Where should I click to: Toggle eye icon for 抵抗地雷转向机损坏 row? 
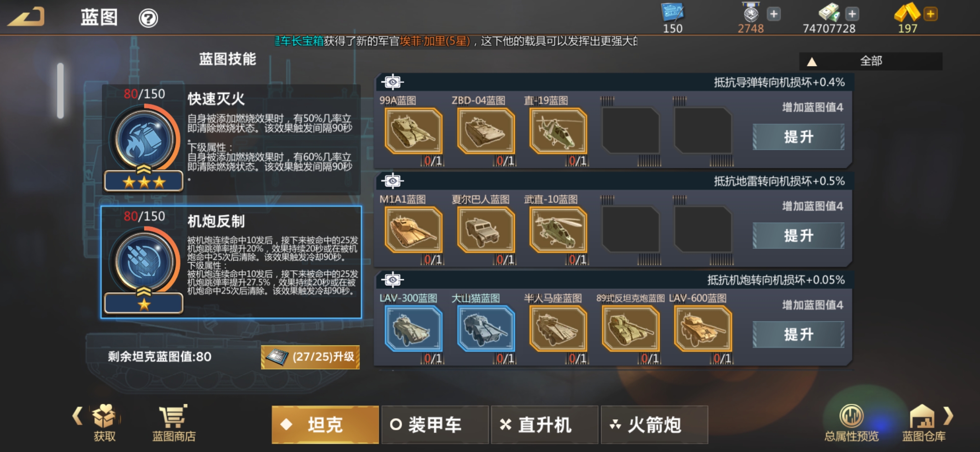click(x=392, y=181)
